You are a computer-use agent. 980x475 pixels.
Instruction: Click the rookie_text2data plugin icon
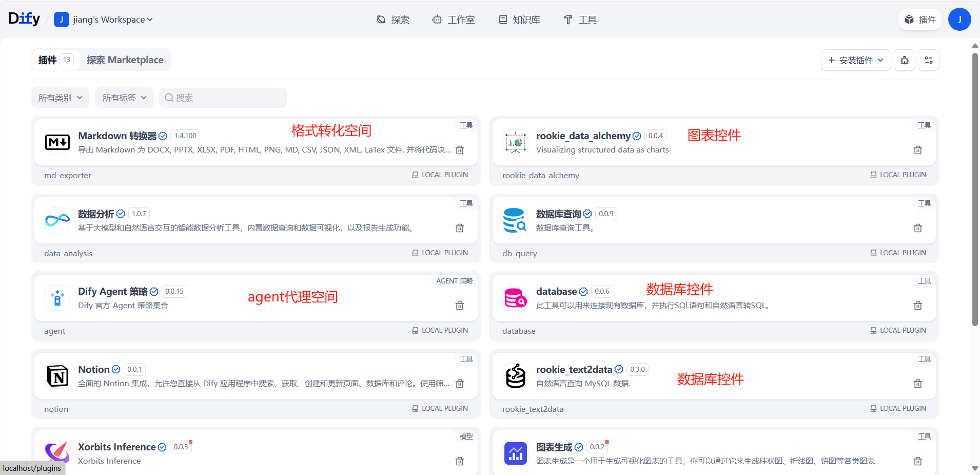[x=516, y=376]
